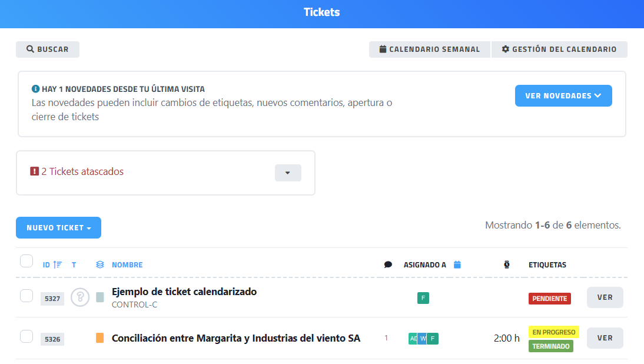644x364 pixels.
Task: Click the green F assignee badge on ticket 5327
Action: pyautogui.click(x=423, y=298)
